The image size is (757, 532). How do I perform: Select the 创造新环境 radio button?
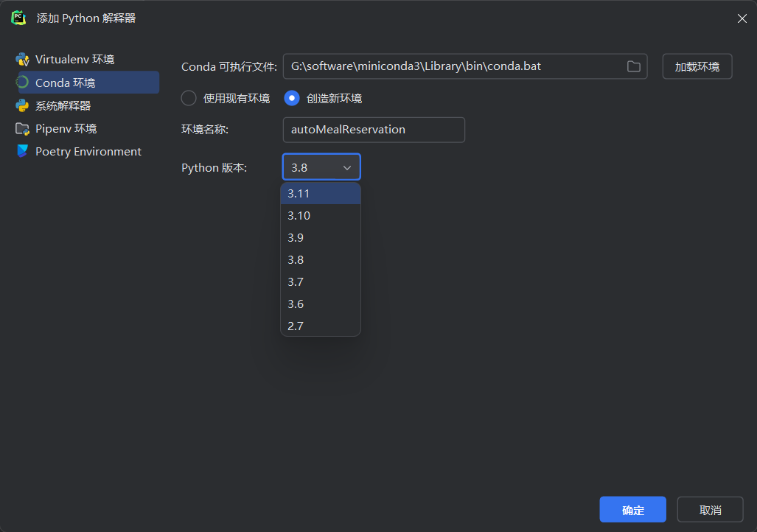[x=292, y=99]
